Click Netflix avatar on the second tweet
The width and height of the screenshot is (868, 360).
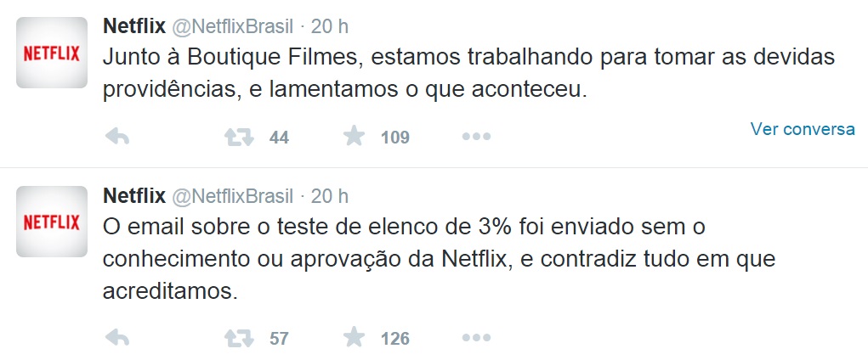[x=52, y=222]
